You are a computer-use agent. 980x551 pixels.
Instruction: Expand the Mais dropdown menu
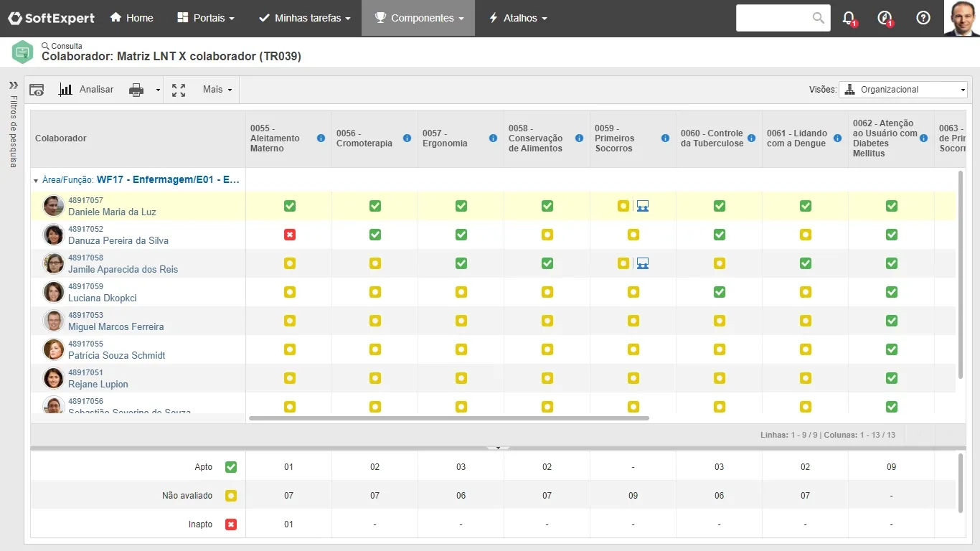(x=217, y=90)
